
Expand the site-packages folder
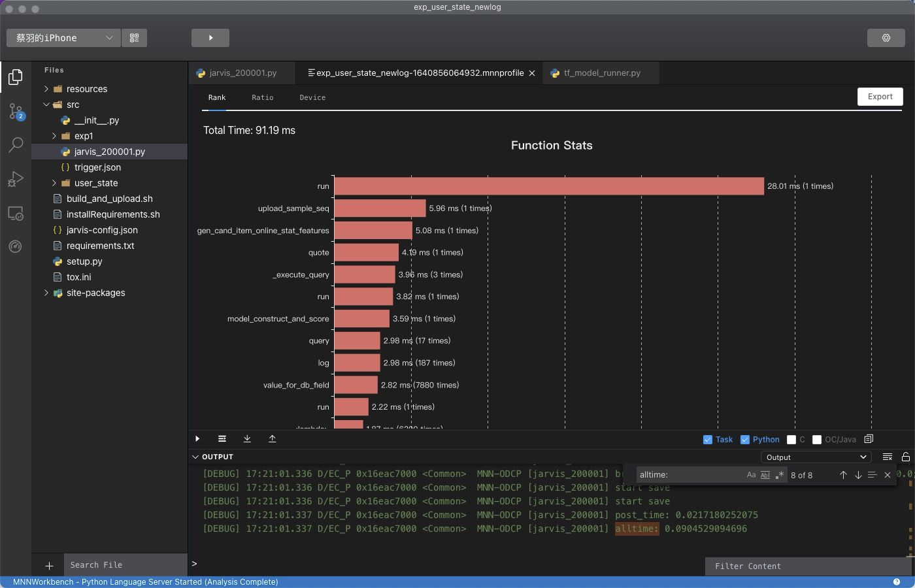pyautogui.click(x=46, y=293)
